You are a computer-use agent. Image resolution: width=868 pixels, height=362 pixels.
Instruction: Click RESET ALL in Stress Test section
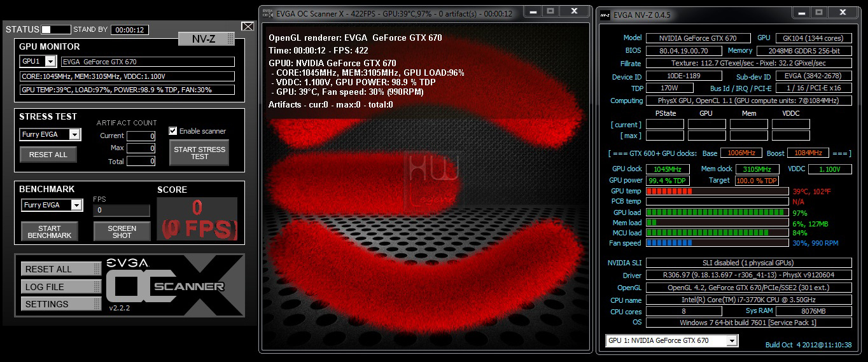click(48, 155)
